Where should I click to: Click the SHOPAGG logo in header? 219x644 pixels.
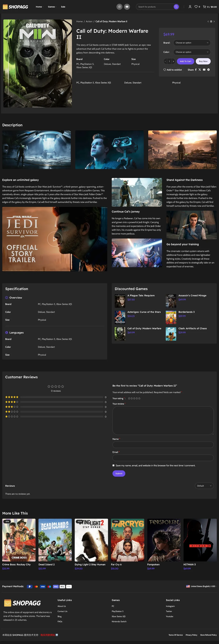click(x=15, y=7)
